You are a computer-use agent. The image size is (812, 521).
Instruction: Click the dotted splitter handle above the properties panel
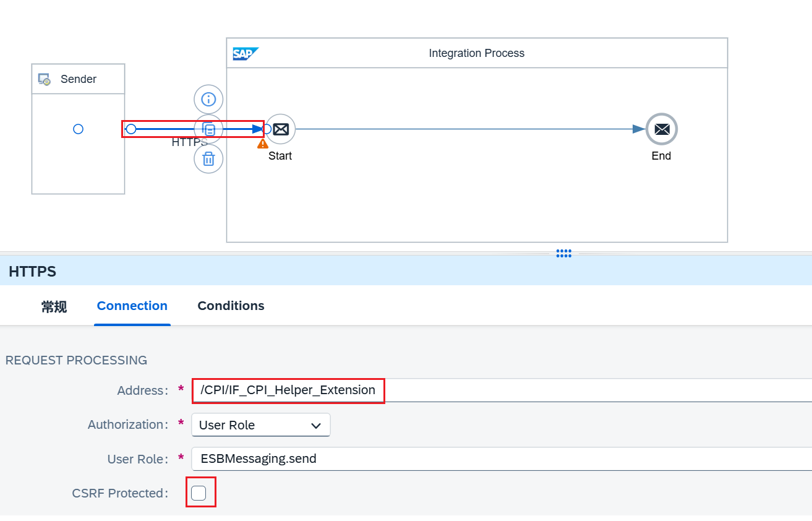(x=563, y=253)
